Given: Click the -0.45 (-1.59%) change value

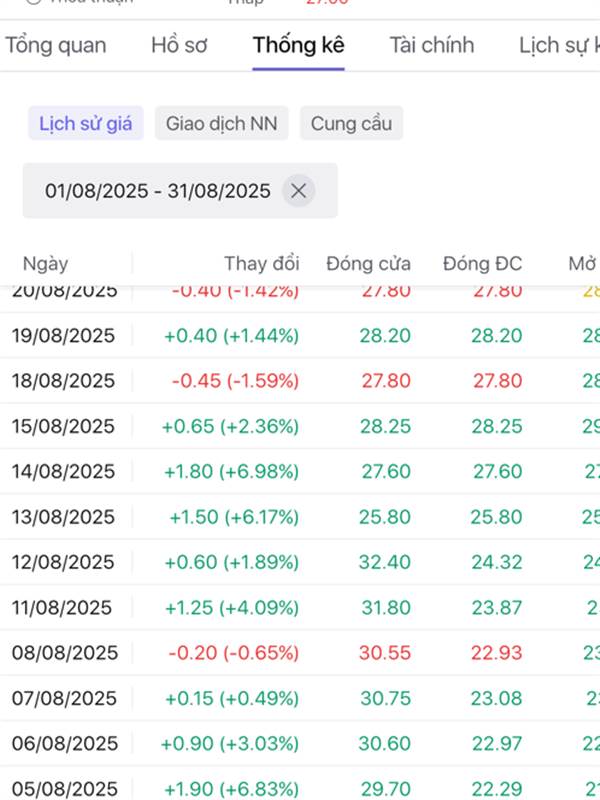Looking at the screenshot, I should (234, 381).
